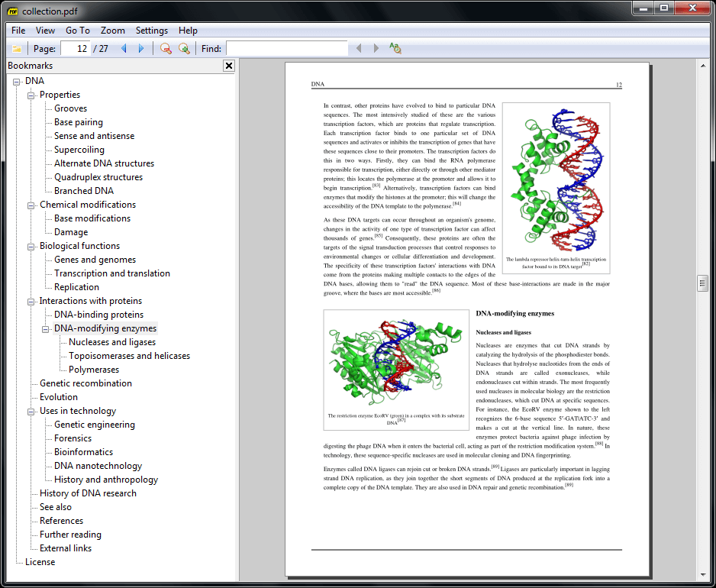Collapse the Uses in technology node
This screenshot has height=588, width=716.
click(31, 412)
